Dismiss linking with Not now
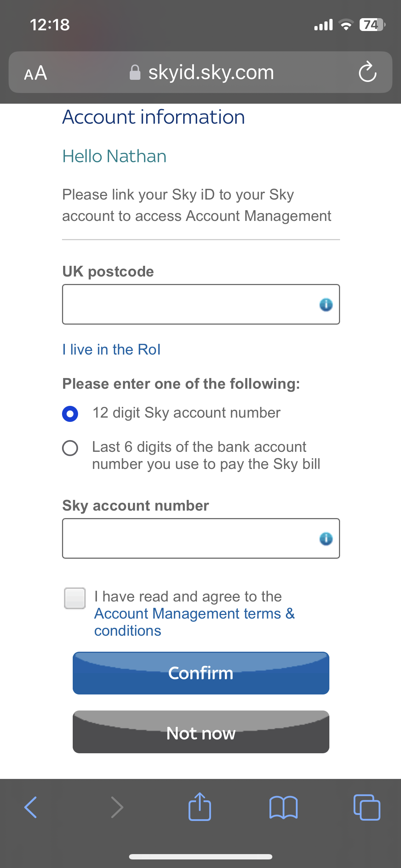 pos(201,733)
